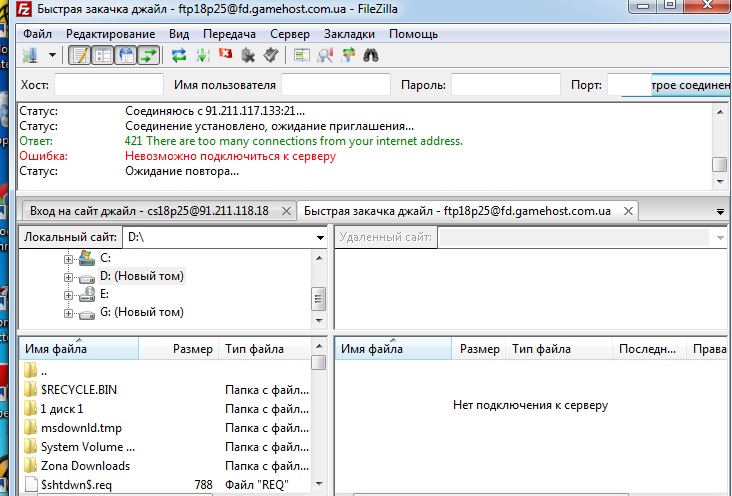Sort remote list by Права column
Image resolution: width=732 pixels, height=496 pixels.
(x=709, y=349)
